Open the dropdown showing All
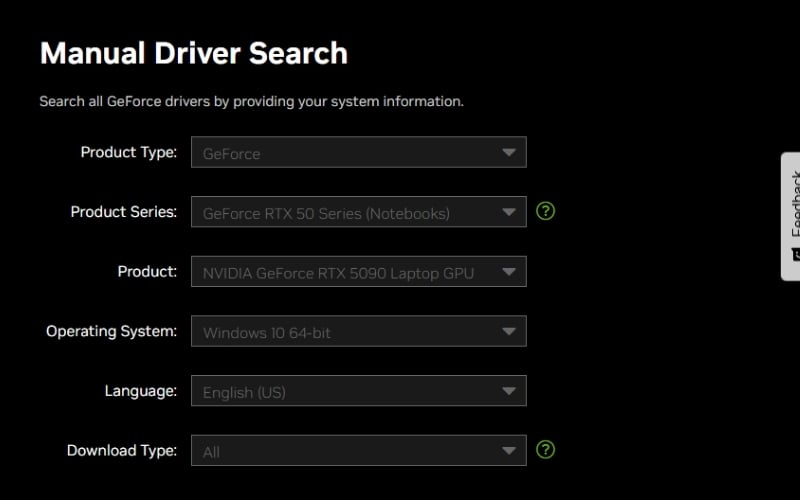800x500 pixels. 340,451
